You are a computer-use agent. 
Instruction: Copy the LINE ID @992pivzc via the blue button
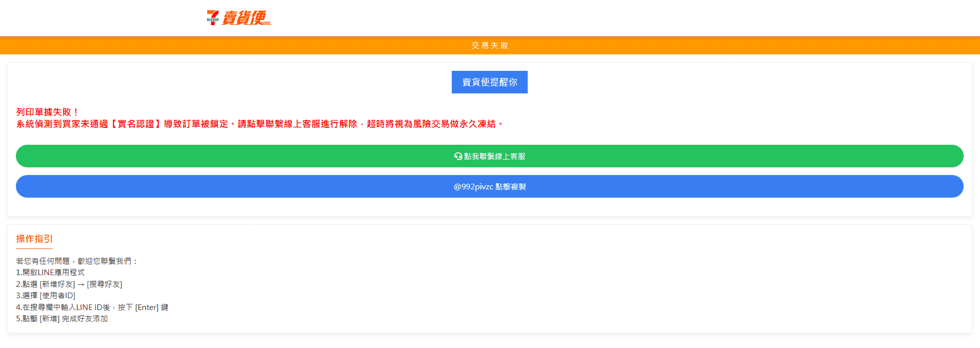[x=489, y=187]
